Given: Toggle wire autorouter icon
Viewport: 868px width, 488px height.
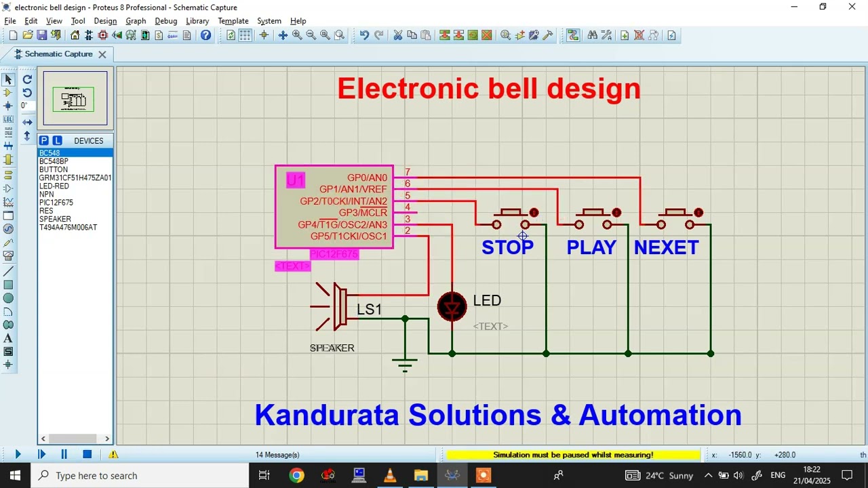Looking at the screenshot, I should (573, 35).
